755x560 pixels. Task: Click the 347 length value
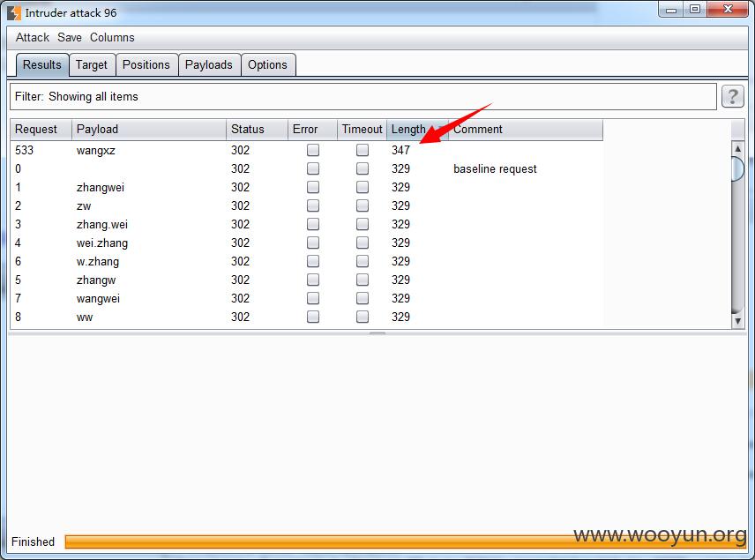[400, 150]
